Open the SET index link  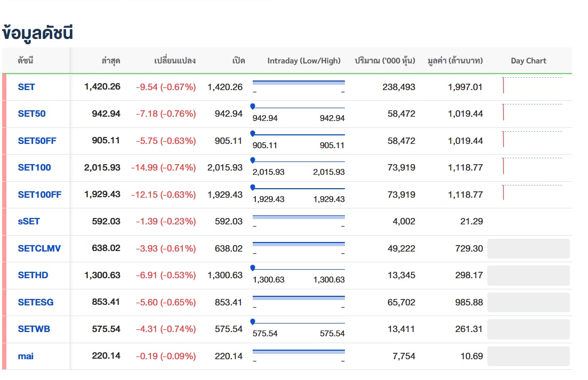tap(26, 87)
